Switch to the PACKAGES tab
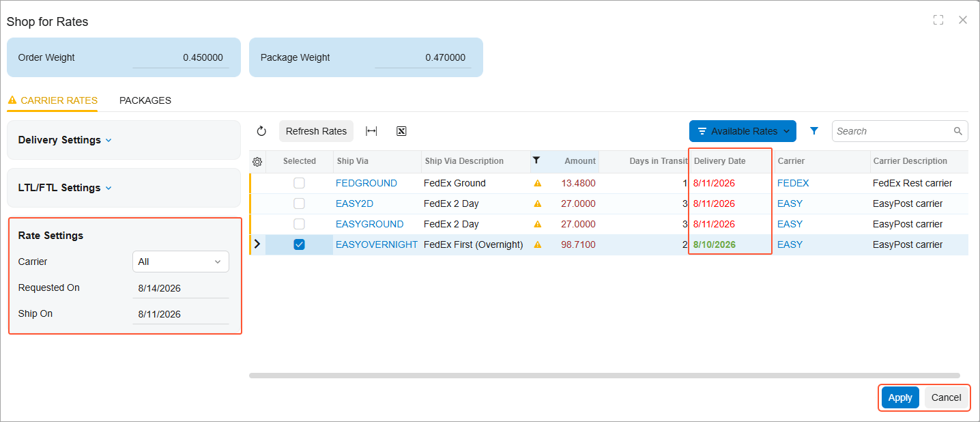The height and width of the screenshot is (422, 980). tap(145, 100)
